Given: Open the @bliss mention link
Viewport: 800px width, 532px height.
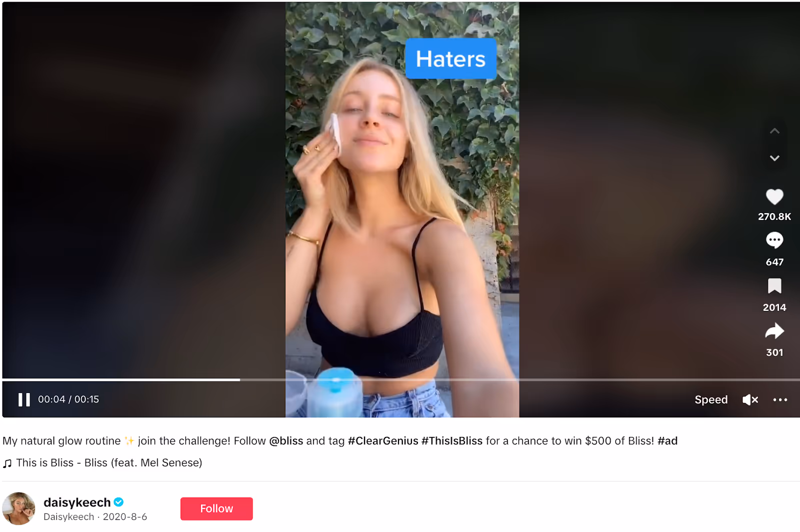Looking at the screenshot, I should point(286,441).
